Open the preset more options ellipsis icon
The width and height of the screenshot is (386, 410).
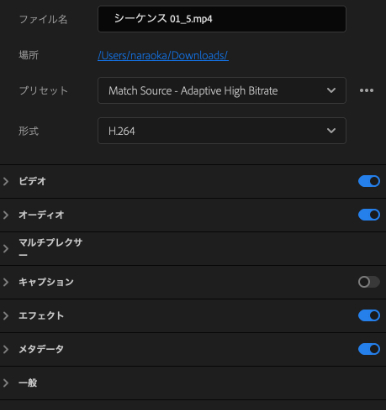tap(366, 90)
